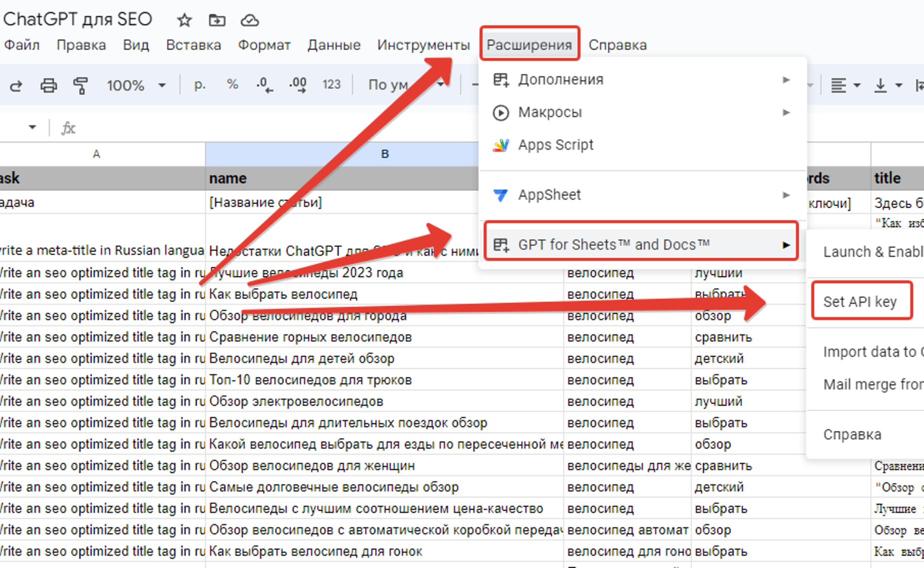Open the Файл menu
The height and width of the screenshot is (568, 924).
(22, 45)
